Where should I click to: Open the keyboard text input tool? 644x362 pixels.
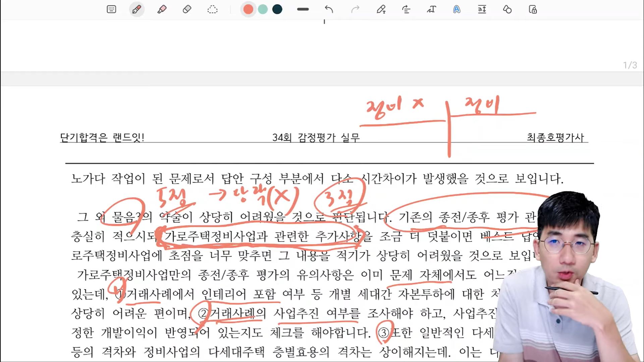(x=111, y=9)
